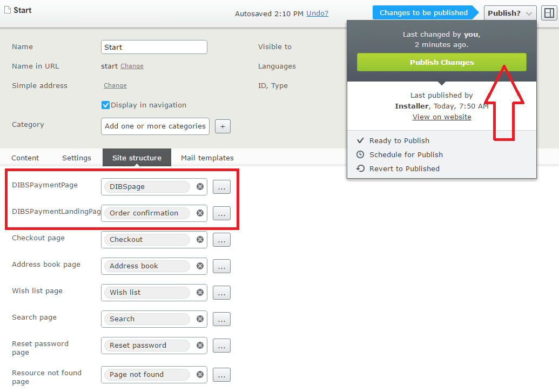The image size is (559, 392).
Task: Remove Address book page reference
Action: [200, 266]
